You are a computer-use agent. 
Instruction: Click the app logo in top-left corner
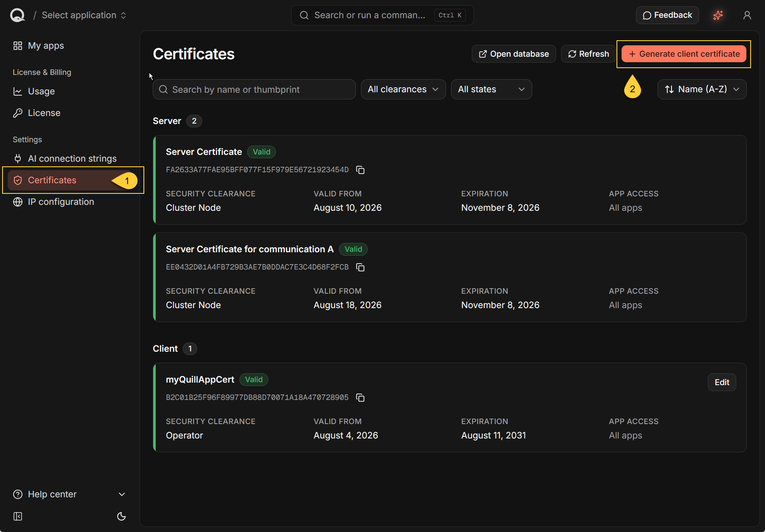coord(17,15)
